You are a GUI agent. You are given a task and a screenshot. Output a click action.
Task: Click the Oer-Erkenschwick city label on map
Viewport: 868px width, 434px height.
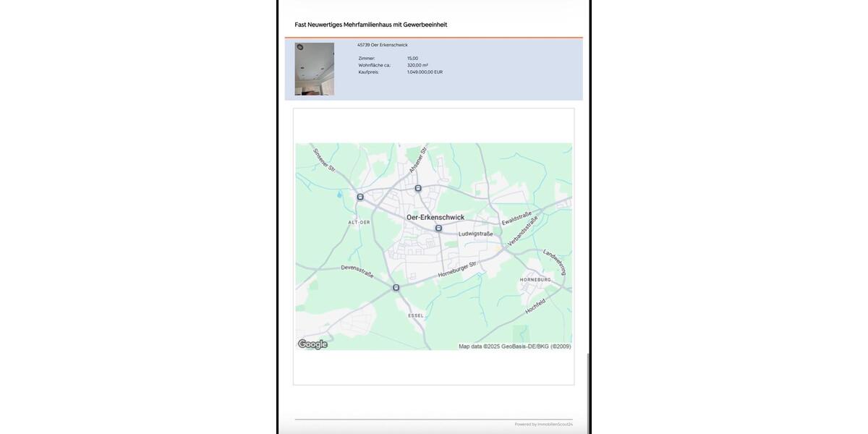click(435, 217)
